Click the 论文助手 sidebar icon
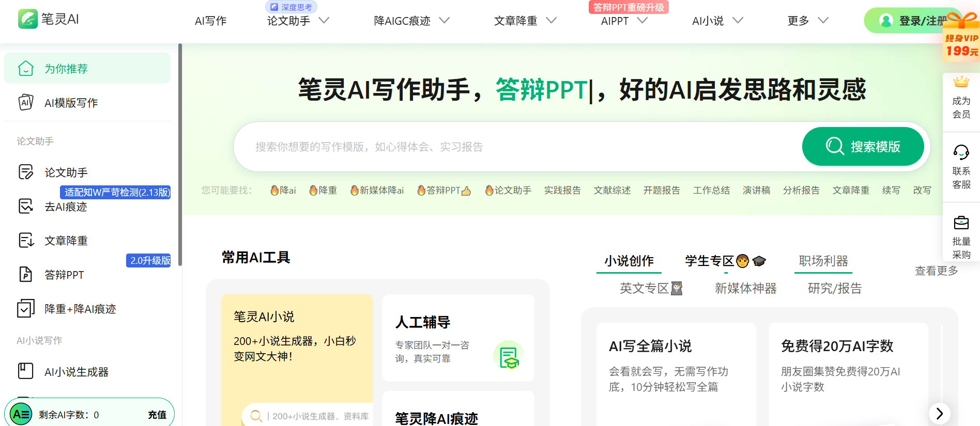The height and width of the screenshot is (426, 980). (26, 172)
